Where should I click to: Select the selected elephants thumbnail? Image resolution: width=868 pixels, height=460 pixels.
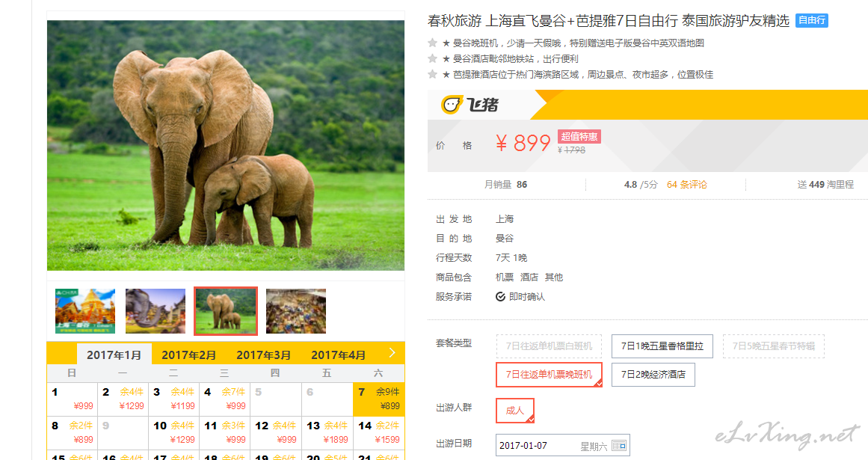pos(226,311)
